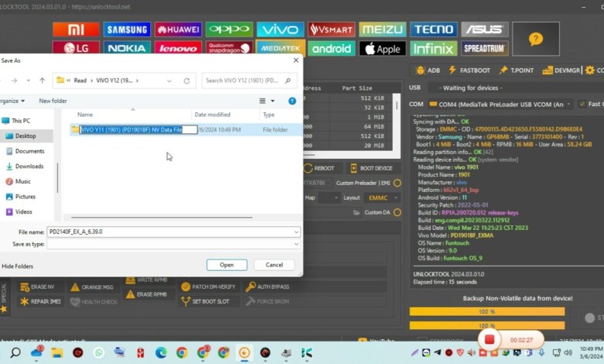
Task: Expand the COM port dropdown
Action: pyautogui.click(x=570, y=104)
